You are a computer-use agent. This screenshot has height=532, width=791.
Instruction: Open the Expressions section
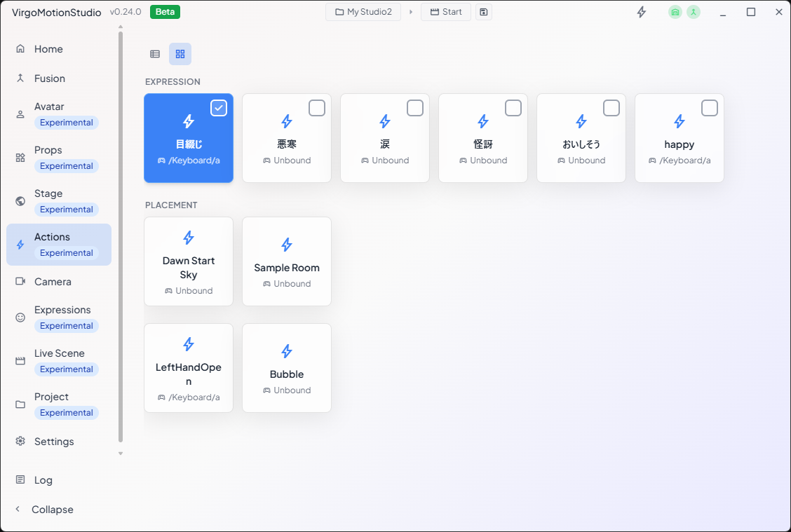59,318
